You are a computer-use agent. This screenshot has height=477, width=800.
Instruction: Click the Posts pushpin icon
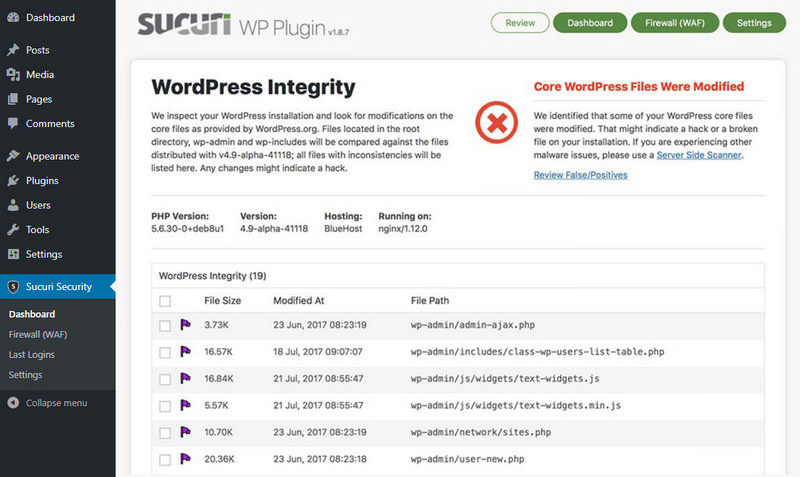click(13, 50)
